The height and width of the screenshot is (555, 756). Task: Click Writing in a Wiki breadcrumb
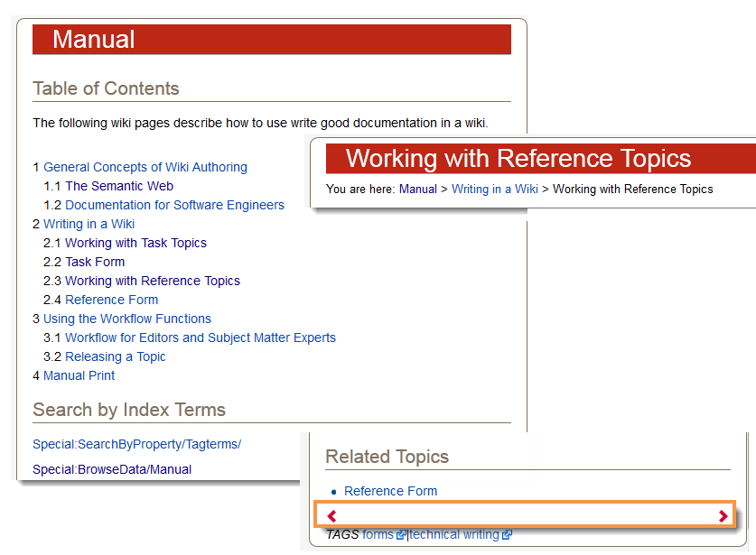click(x=494, y=189)
